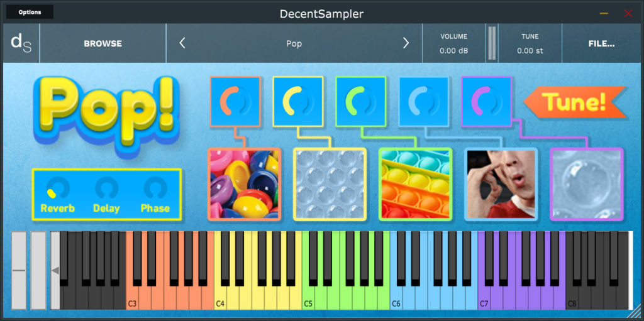This screenshot has width=644, height=321.
Task: Click the purple tune knob
Action: pos(487,101)
